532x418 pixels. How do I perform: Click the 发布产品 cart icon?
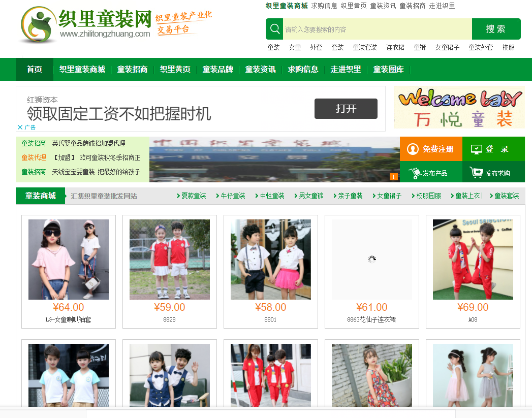pos(415,173)
